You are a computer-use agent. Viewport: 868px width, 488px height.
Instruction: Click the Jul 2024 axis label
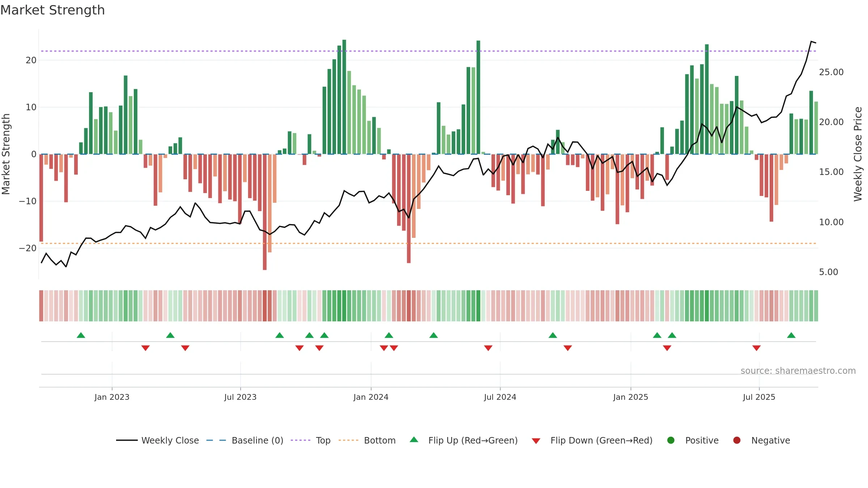(x=500, y=397)
